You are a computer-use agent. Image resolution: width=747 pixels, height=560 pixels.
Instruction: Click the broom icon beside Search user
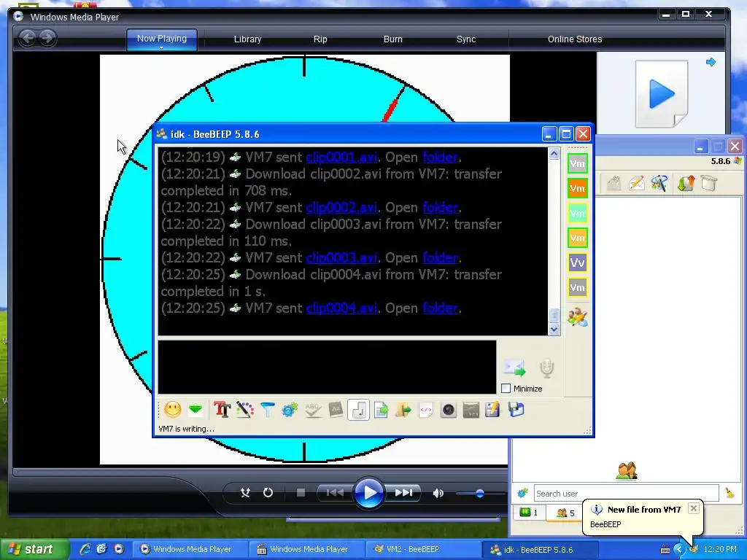(729, 493)
